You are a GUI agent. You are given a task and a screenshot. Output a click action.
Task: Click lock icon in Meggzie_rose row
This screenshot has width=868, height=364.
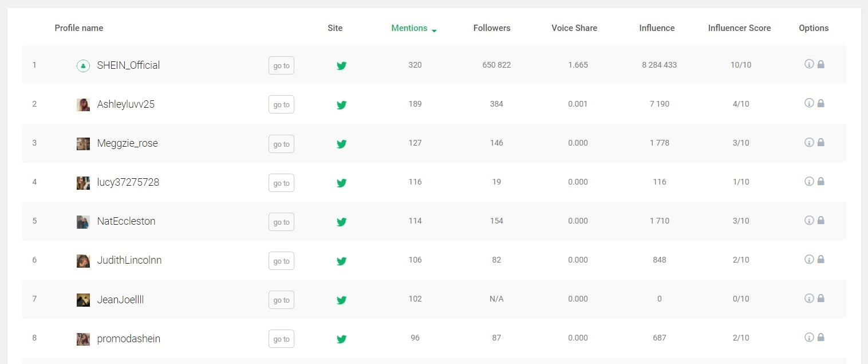point(820,142)
